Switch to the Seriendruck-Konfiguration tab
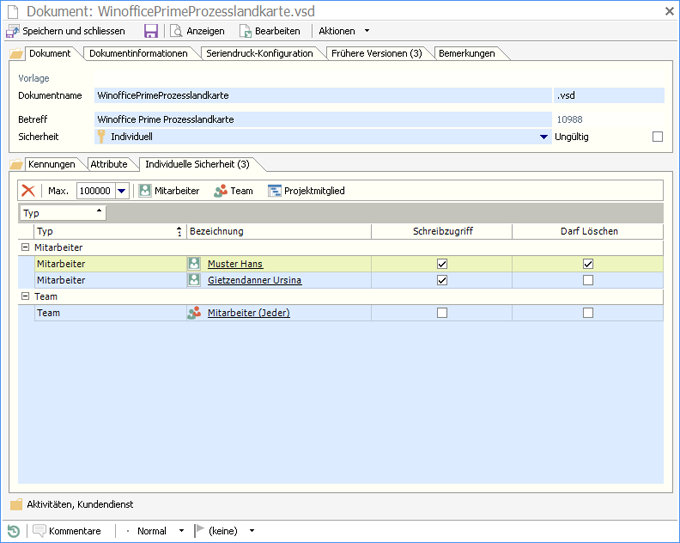 point(259,54)
